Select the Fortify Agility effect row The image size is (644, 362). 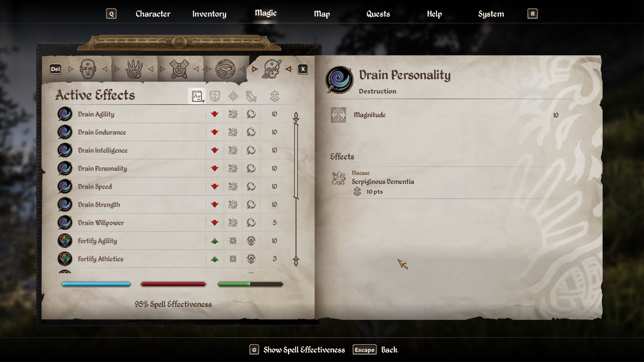[x=172, y=241]
